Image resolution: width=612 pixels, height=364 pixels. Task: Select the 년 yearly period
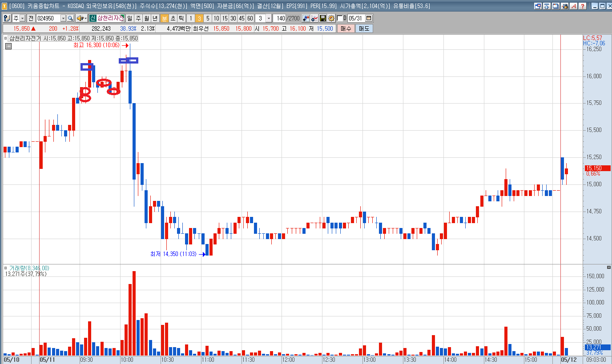click(155, 18)
